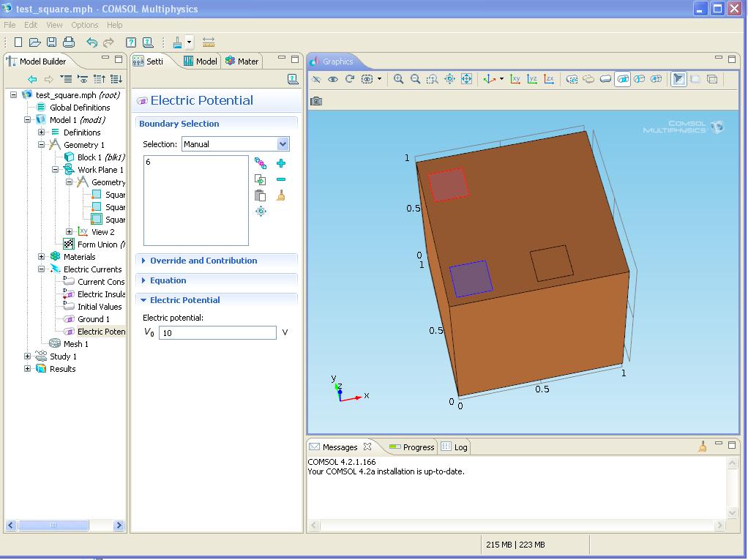748x560 pixels.
Task: Create a new model file
Action: click(x=18, y=42)
